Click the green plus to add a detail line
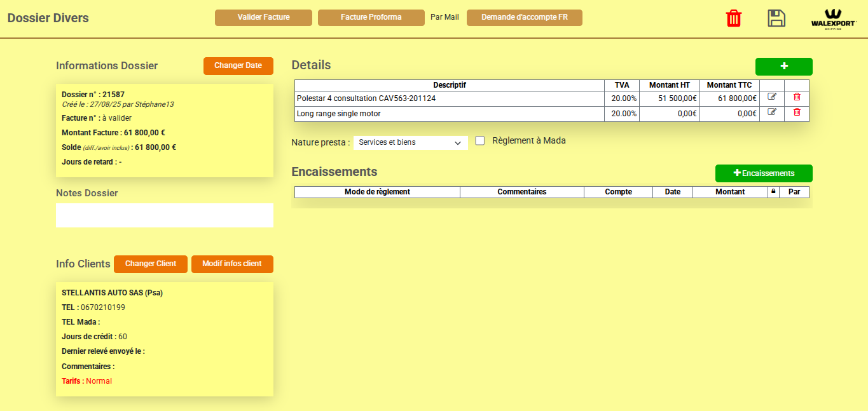This screenshot has height=411, width=868. pos(783,66)
